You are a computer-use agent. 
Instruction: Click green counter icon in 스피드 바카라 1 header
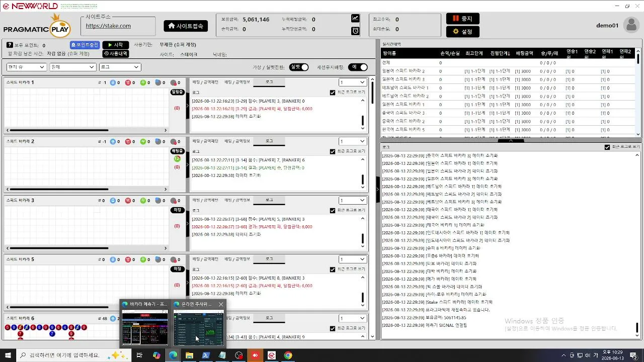(143, 82)
